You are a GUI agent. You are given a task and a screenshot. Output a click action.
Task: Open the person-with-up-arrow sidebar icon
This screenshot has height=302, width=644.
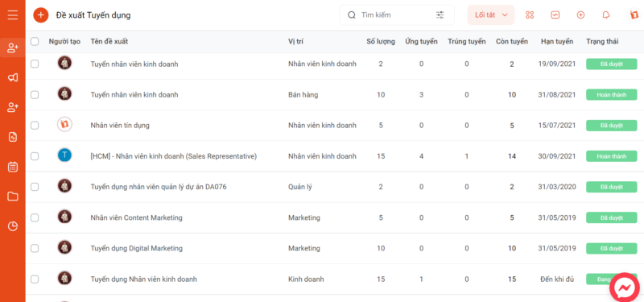coord(13,108)
